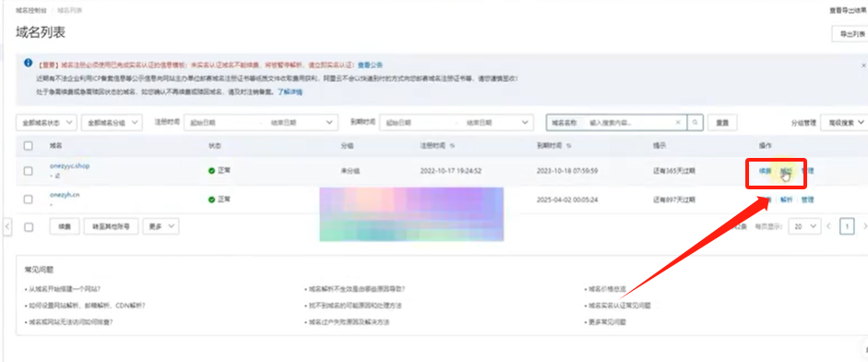Open the 全部域名分组 dropdown
The image size is (868, 362).
tap(112, 123)
